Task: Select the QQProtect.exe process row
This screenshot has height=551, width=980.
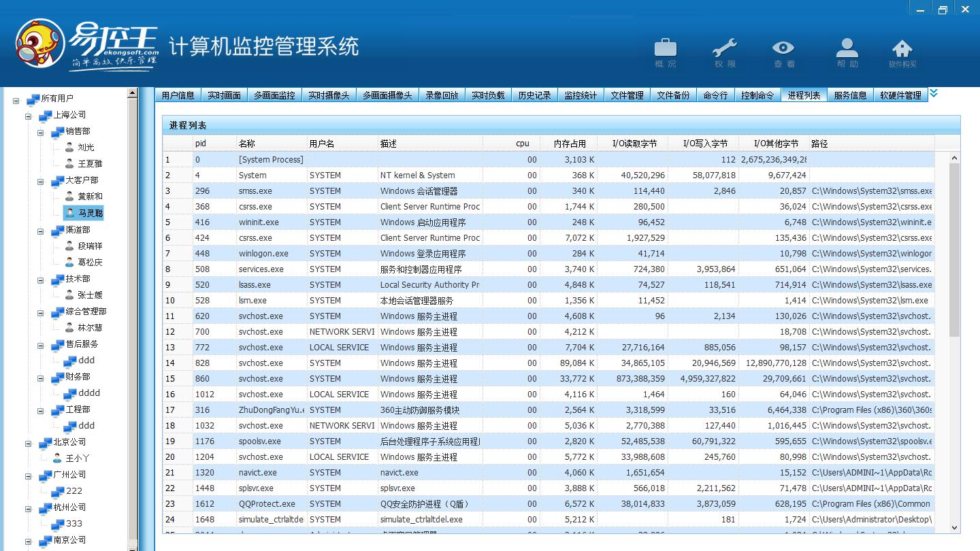Action: click(549, 504)
